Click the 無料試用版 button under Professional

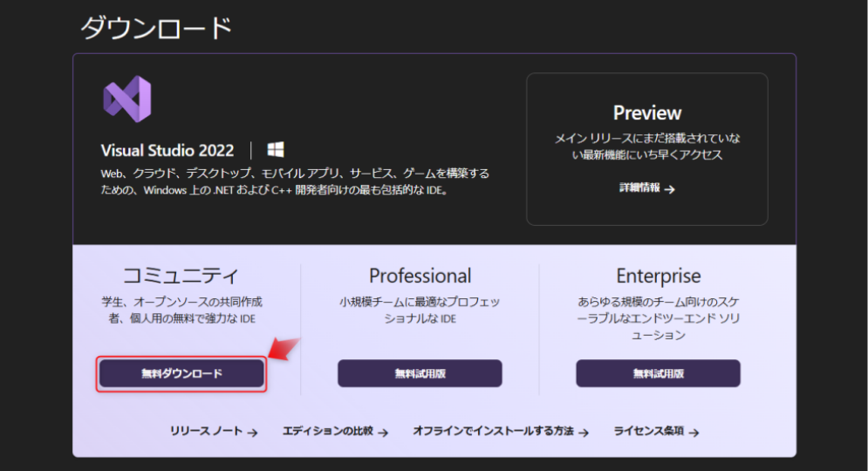coord(420,373)
